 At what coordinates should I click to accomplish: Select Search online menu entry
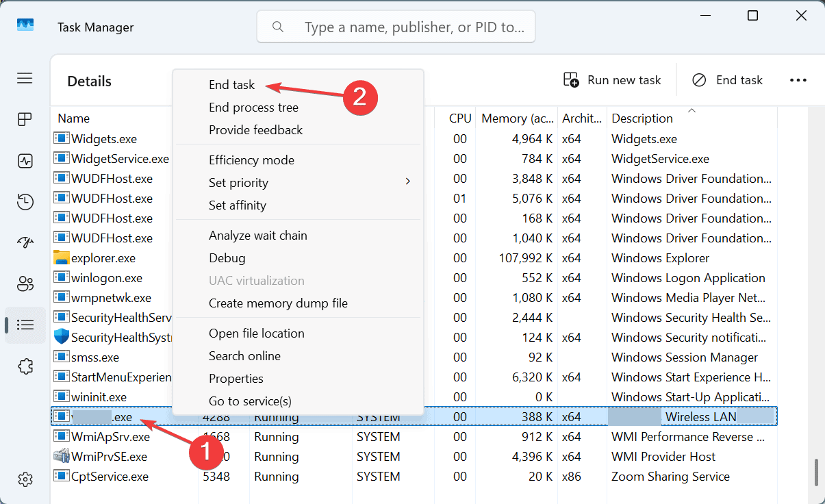coord(244,356)
